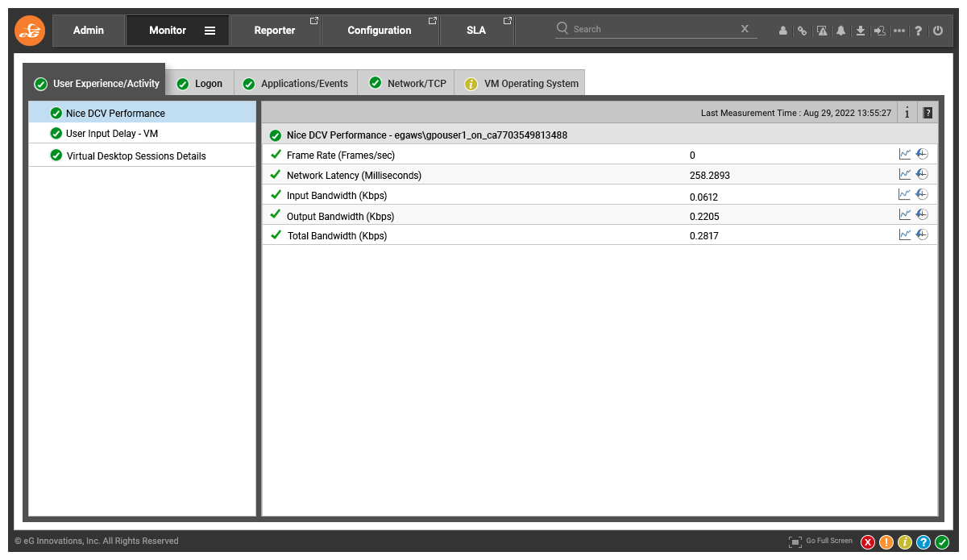967x560 pixels.
Task: Click the green normal status icon in footer
Action: (x=942, y=542)
